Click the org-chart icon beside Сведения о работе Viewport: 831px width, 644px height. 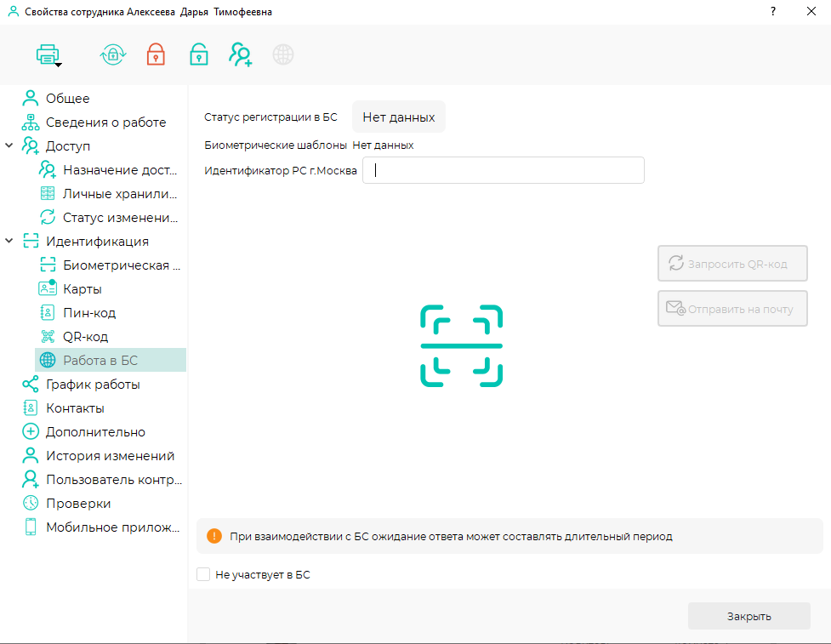point(31,122)
